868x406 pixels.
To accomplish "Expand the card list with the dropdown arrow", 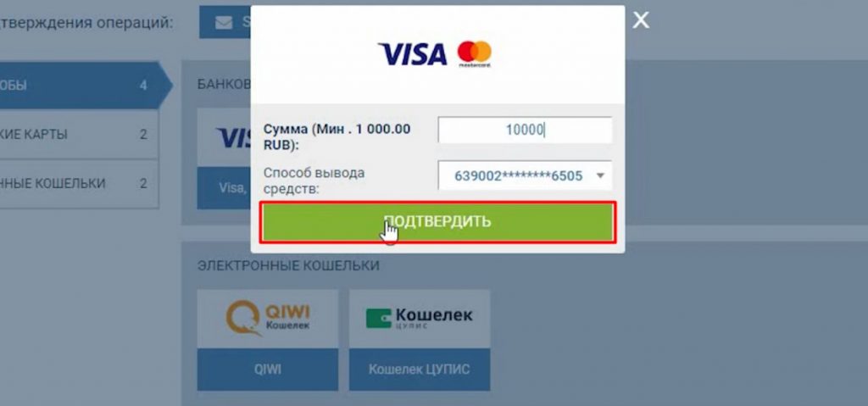I will coord(600,176).
